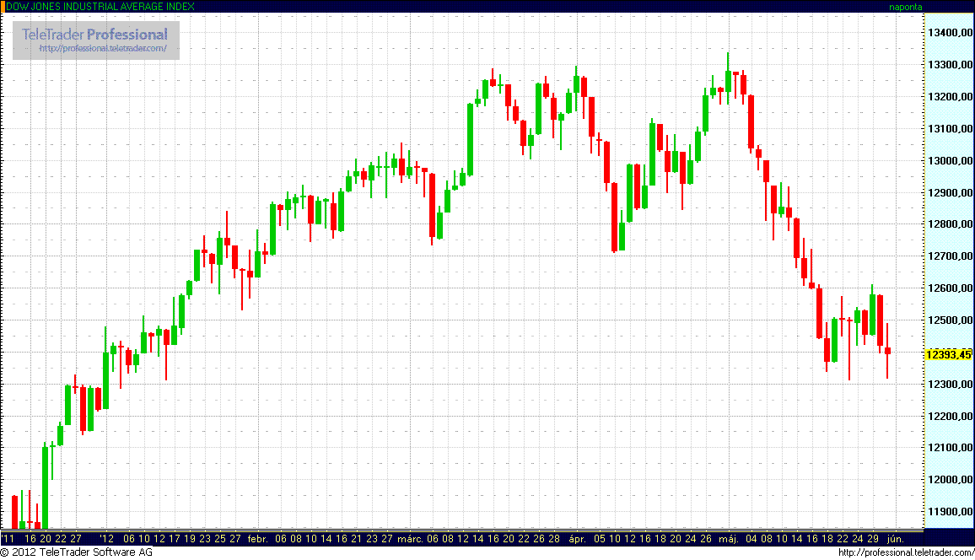Select the 'ápr.' month label on date axis
The width and height of the screenshot is (975, 560).
click(x=578, y=539)
